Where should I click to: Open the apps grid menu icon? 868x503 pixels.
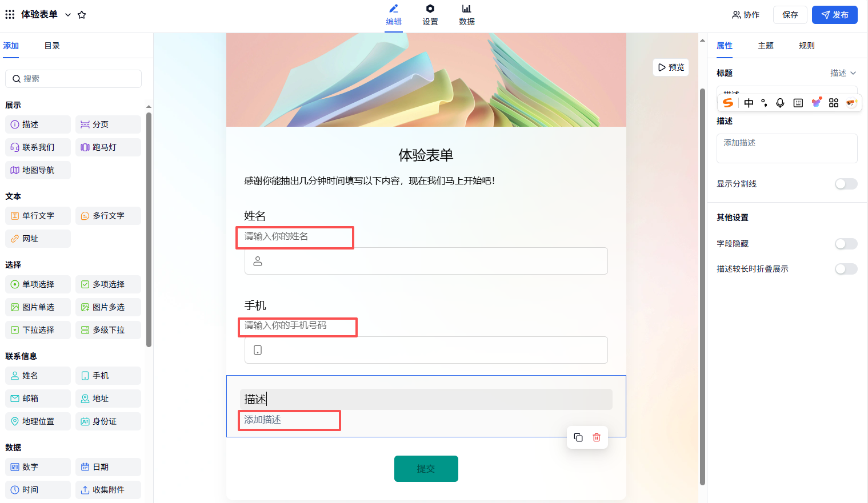10,14
